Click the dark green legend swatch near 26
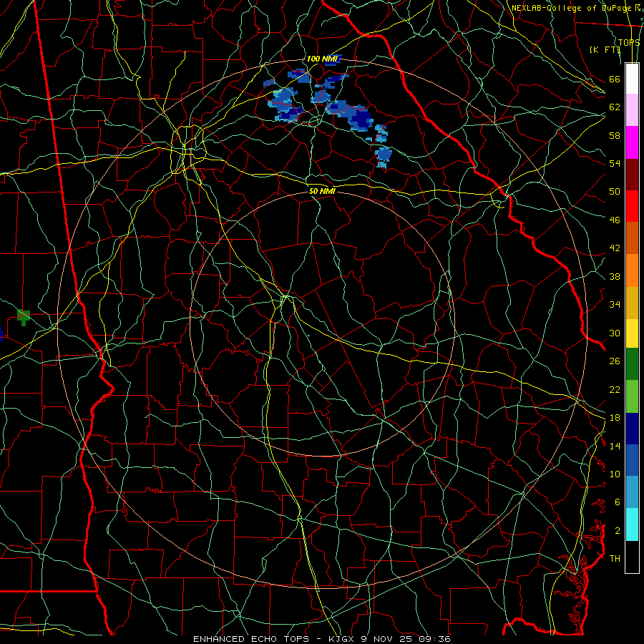This screenshot has height=644, width=644. (632, 364)
